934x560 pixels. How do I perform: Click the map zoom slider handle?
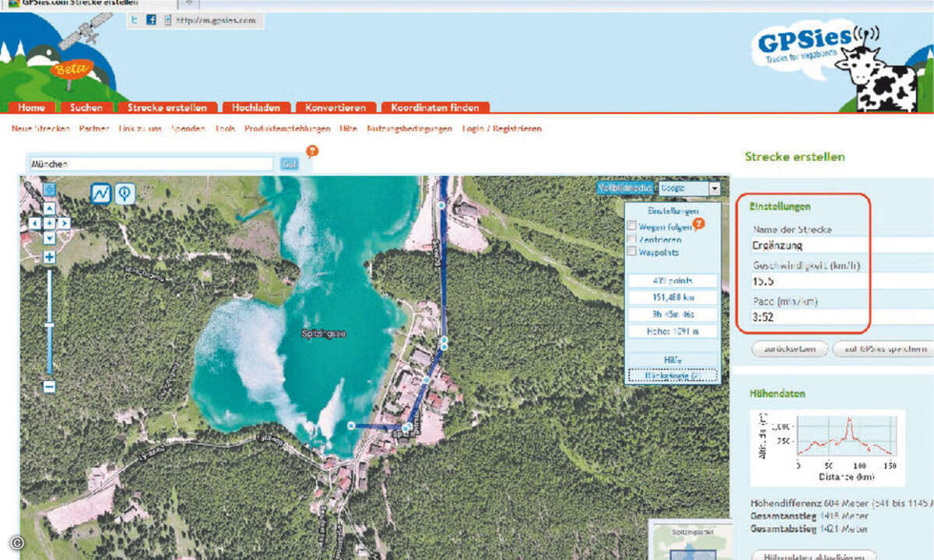pos(49,326)
